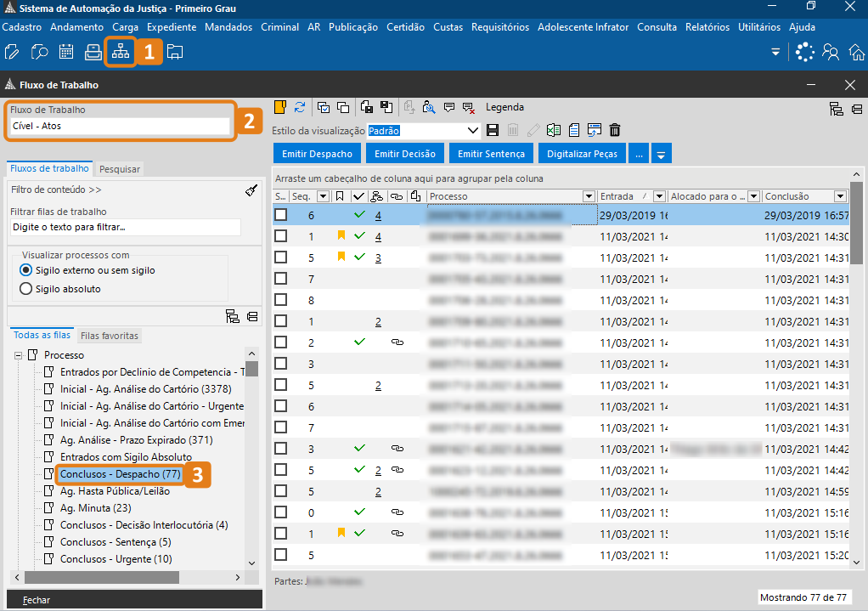Click the document search magnifier icon
Screen dimensions: 868x611
point(39,52)
